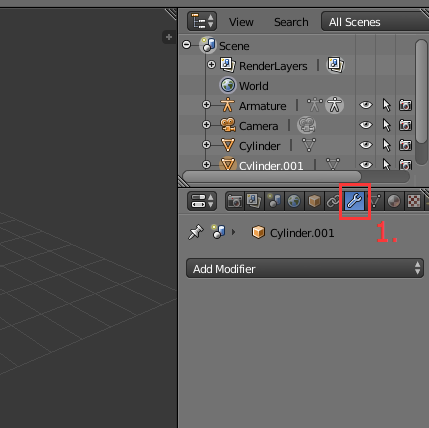Toggle Armature selectability cursor icon
Screen dimensions: 429x428
386,105
